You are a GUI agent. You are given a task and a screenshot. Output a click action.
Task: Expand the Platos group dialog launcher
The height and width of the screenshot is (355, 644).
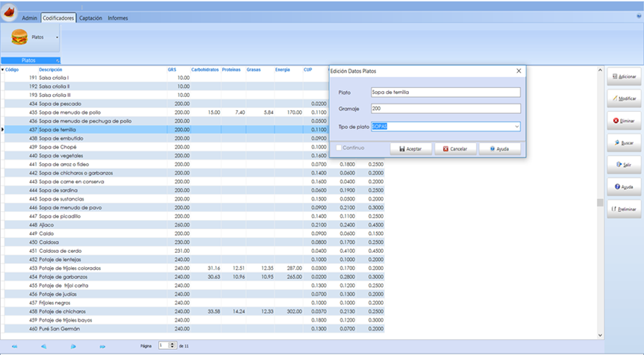pyautogui.click(x=57, y=60)
